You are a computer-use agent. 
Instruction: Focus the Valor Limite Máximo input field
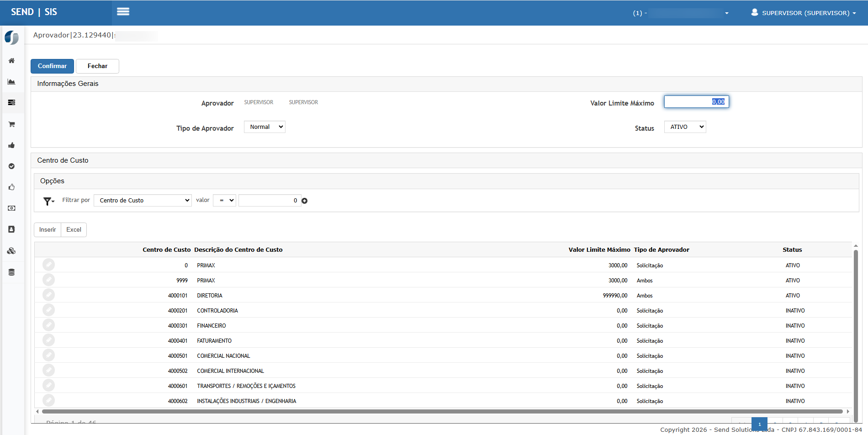(696, 102)
